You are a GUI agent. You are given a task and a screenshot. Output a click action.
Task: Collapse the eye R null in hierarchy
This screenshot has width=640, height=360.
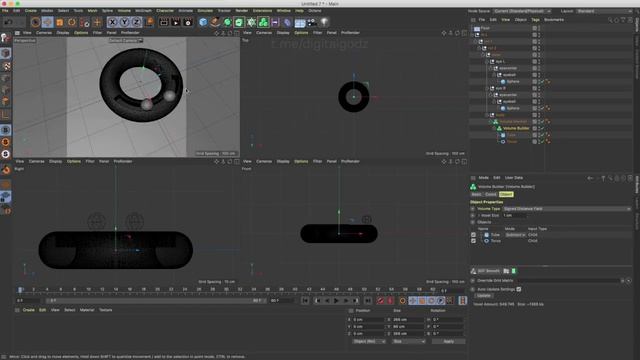487,88
